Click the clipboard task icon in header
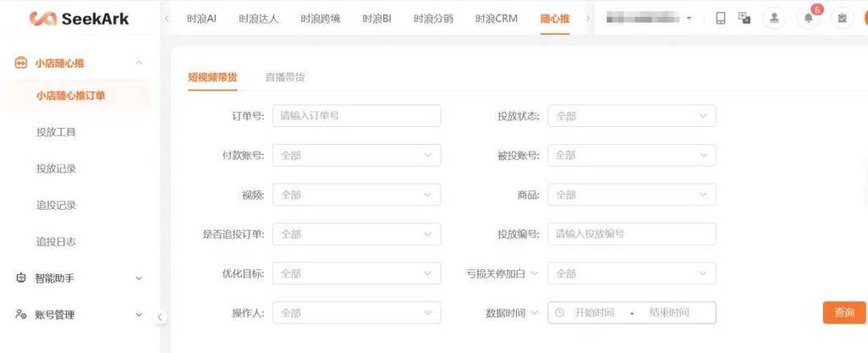The height and width of the screenshot is (353, 868). click(842, 19)
